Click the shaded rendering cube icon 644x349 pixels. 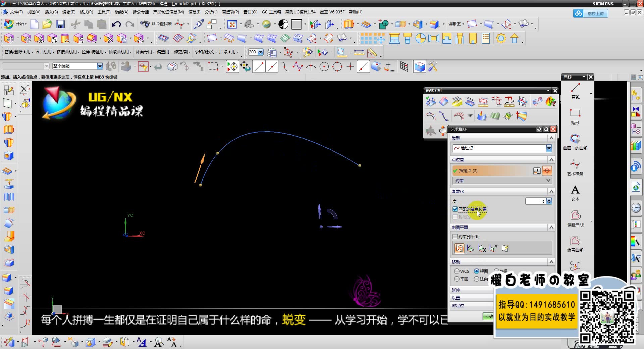pyautogui.click(x=420, y=67)
